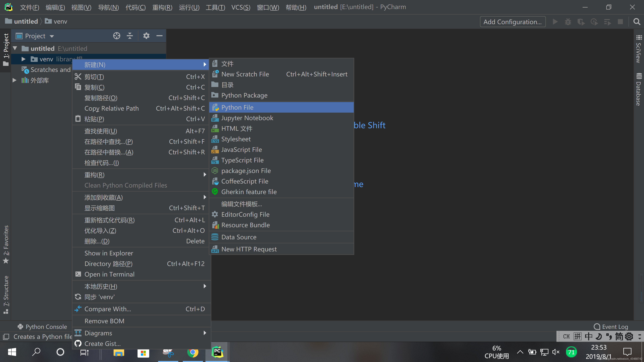Open the SciView side panel

[x=639, y=49]
